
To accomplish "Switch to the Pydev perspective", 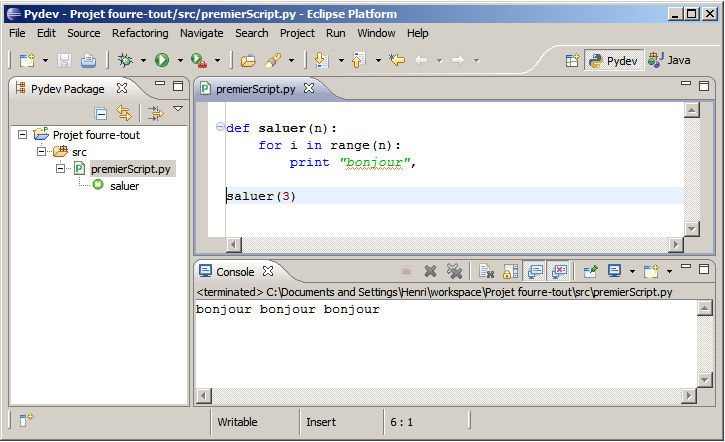I will click(x=614, y=61).
